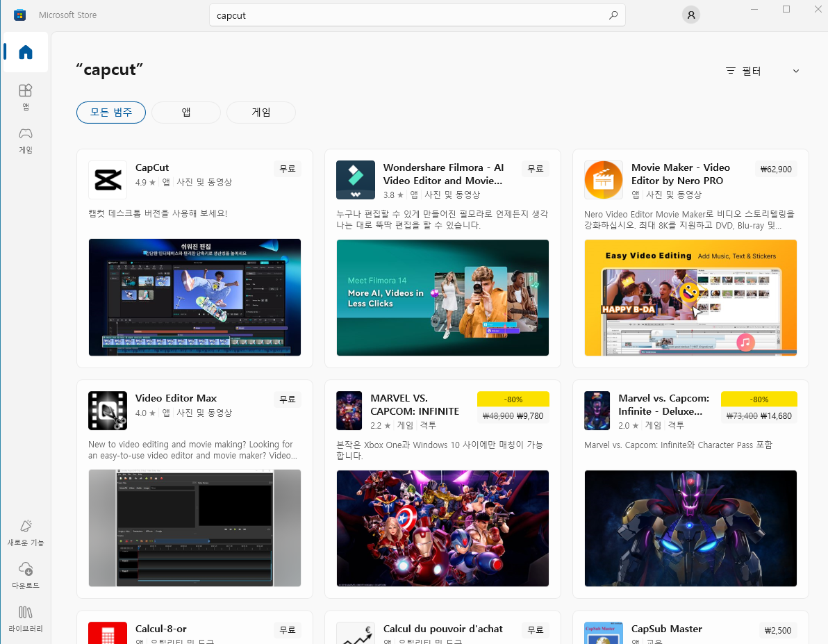Click the MARVEL VS. CAPCOM: INFINITE cover icon
The height and width of the screenshot is (644, 828).
349,411
